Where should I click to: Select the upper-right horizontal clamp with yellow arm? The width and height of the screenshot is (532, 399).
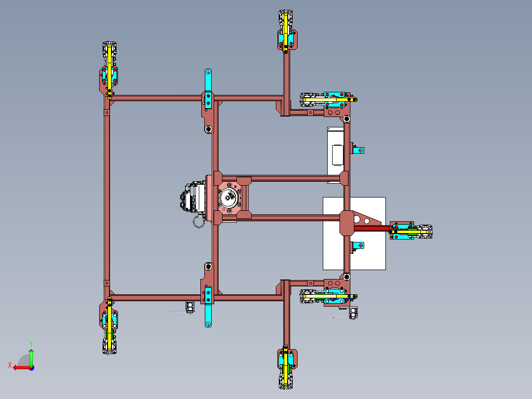click(328, 99)
